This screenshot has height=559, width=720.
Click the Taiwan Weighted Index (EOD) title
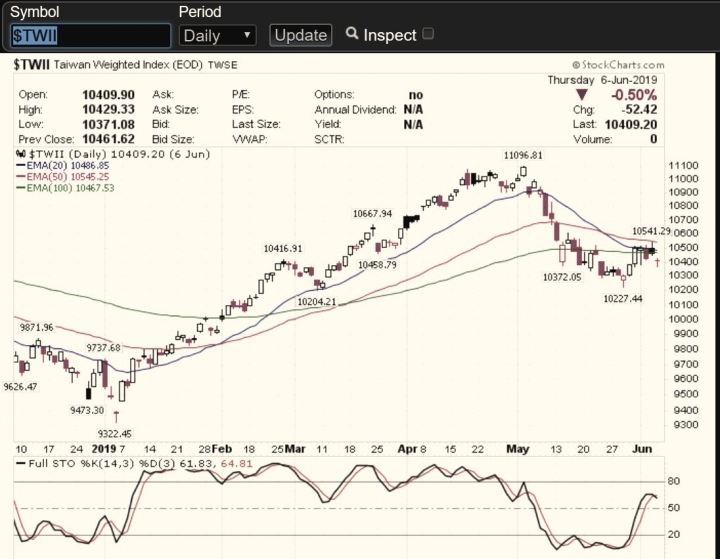coord(128,65)
